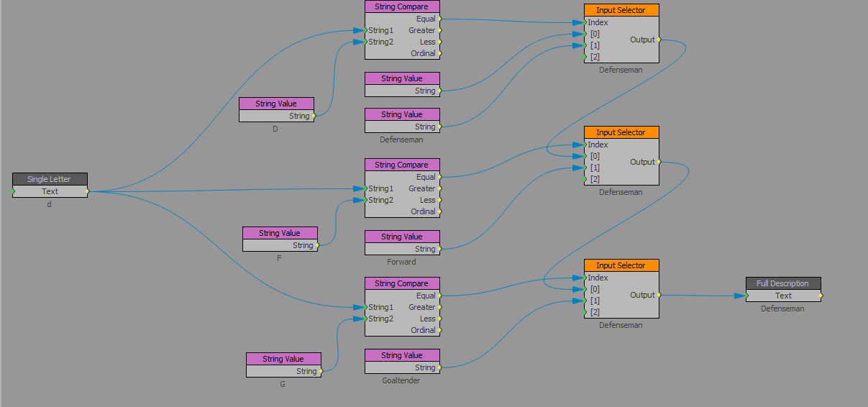Click [0] input of Input Selector feeding Full Description
Image resolution: width=868 pixels, height=407 pixels.
coord(585,289)
